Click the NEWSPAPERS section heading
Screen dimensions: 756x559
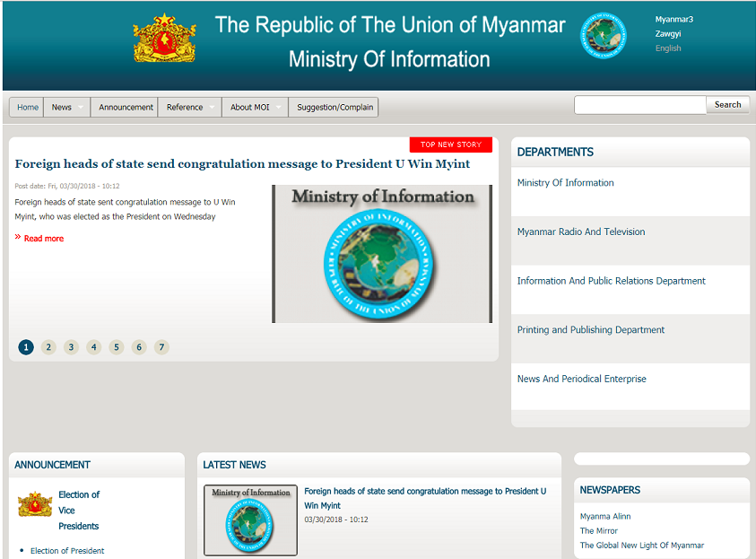click(610, 490)
